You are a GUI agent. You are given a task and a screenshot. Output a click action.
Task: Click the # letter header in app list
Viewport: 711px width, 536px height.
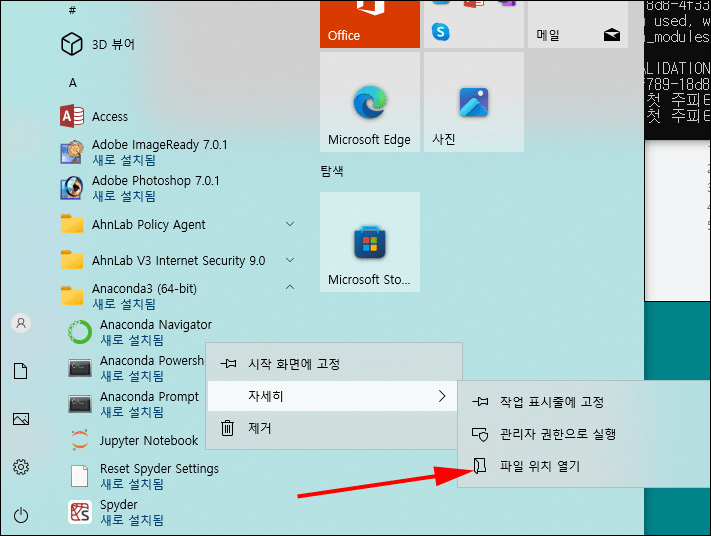73,10
